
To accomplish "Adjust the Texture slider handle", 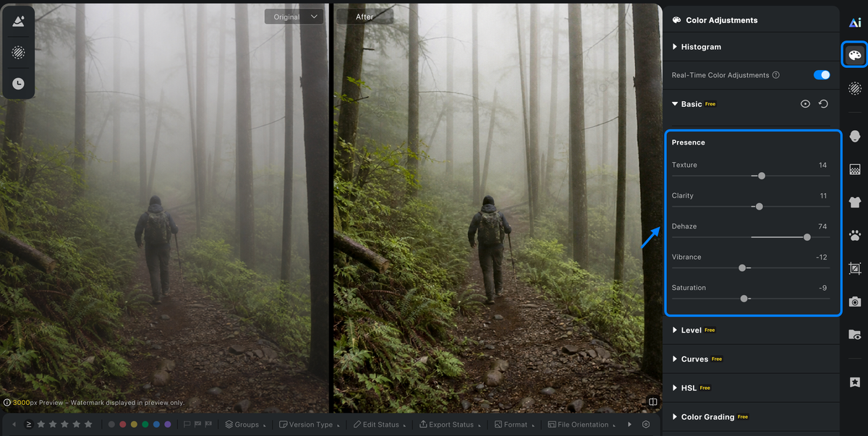I will click(761, 176).
